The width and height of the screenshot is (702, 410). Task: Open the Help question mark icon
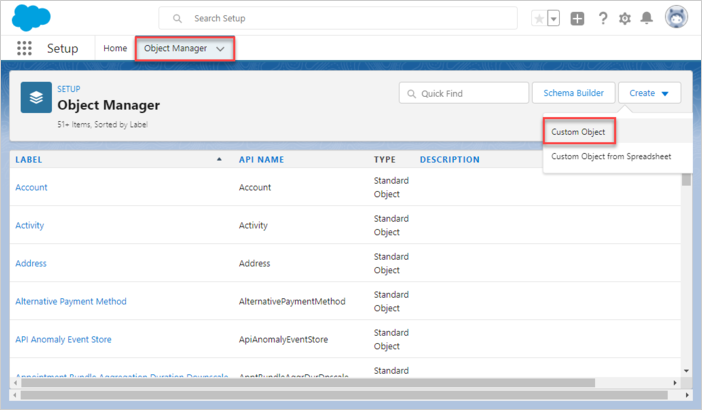[x=603, y=19]
